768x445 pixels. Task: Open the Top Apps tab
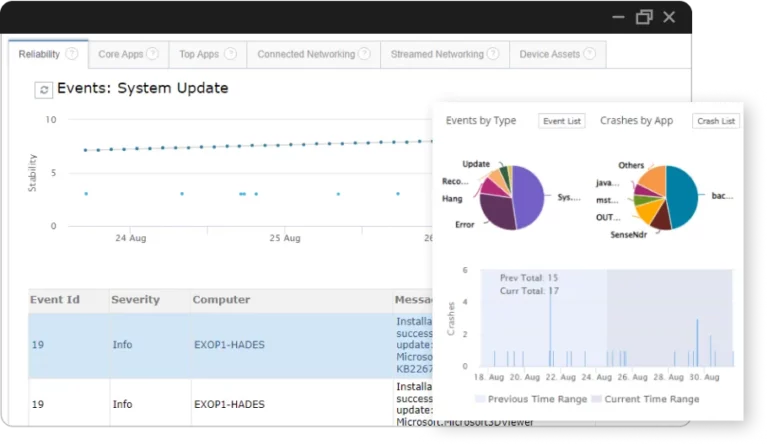[x=208, y=54]
